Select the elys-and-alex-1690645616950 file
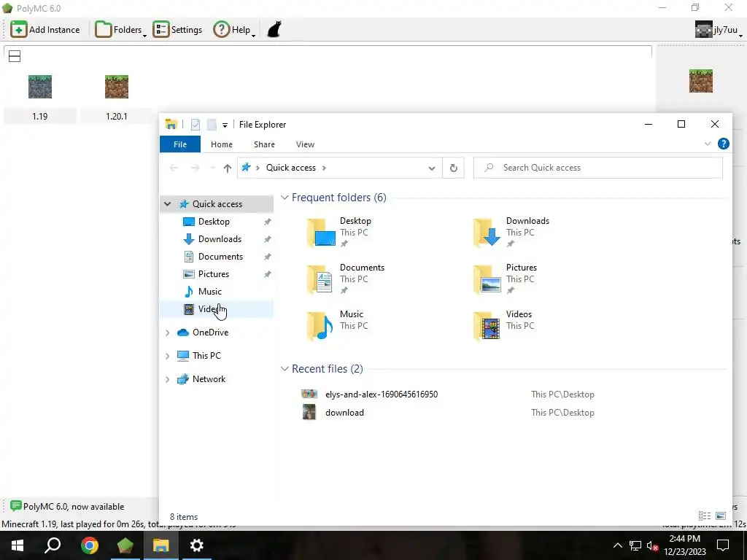Screen dimensions: 747x560 point(381,394)
